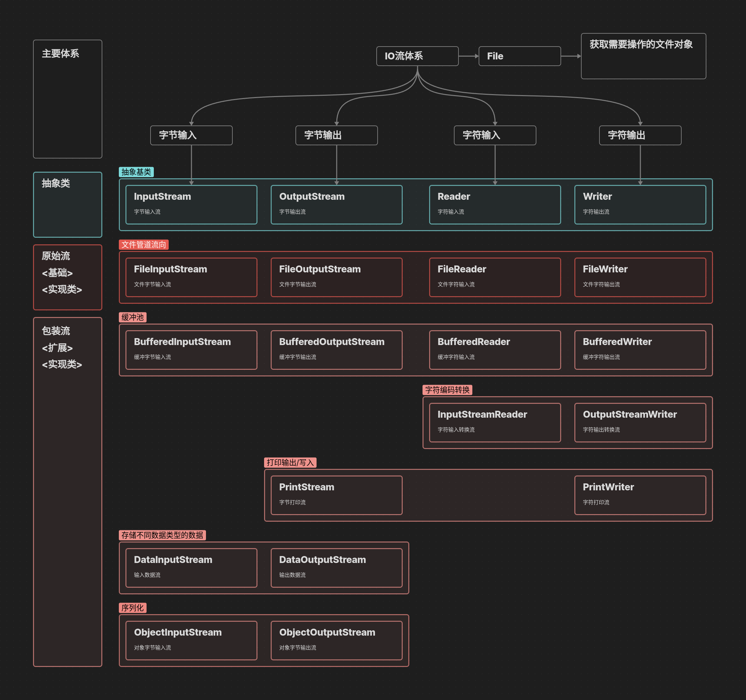Select the Writer abstract class card
The height and width of the screenshot is (700, 746).
pos(640,205)
